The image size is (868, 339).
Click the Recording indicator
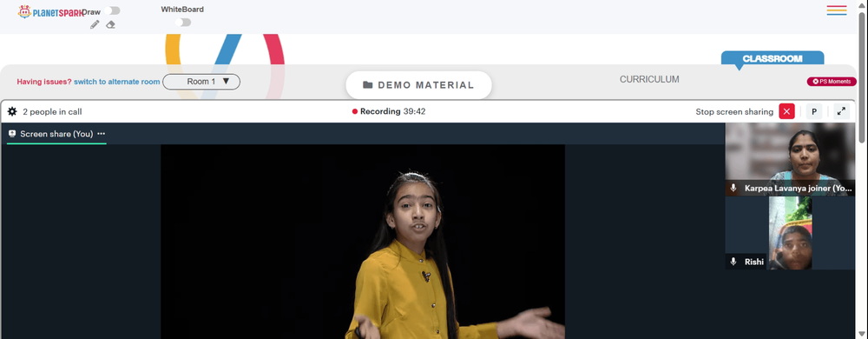(389, 111)
